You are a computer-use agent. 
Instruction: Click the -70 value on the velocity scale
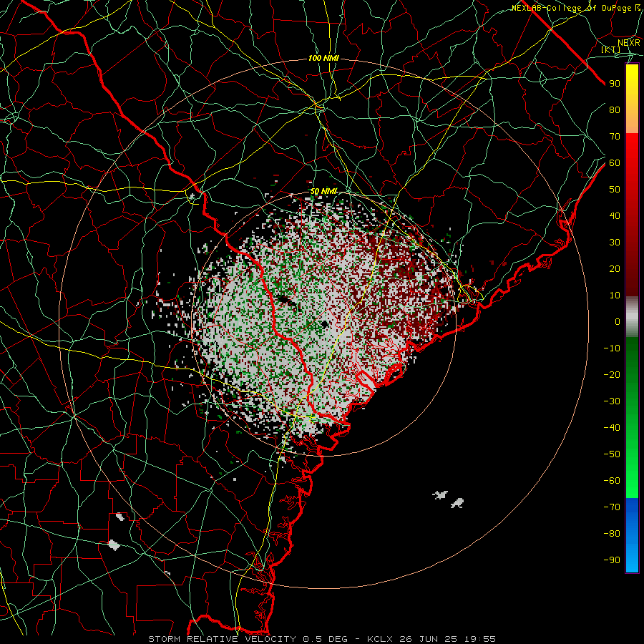click(612, 507)
